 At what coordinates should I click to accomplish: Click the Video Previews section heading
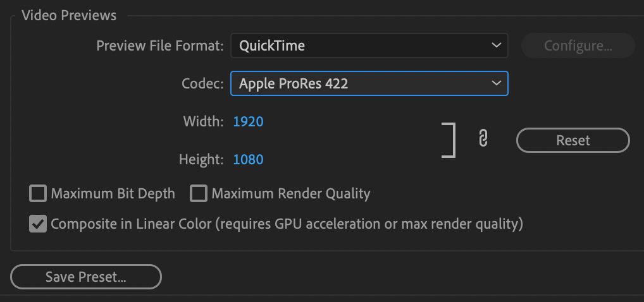pos(69,16)
